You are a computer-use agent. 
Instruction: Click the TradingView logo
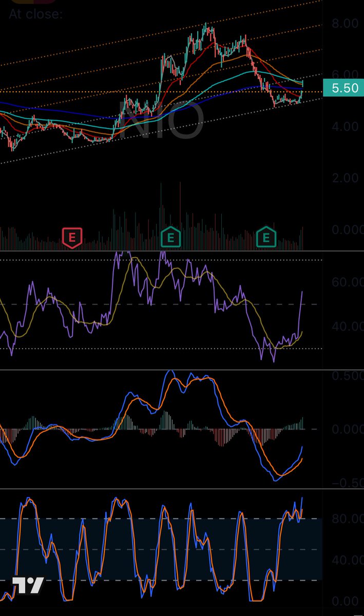(x=28, y=586)
